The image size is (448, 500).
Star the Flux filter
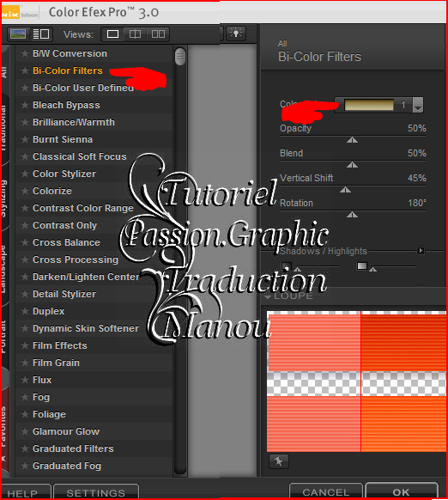25,380
